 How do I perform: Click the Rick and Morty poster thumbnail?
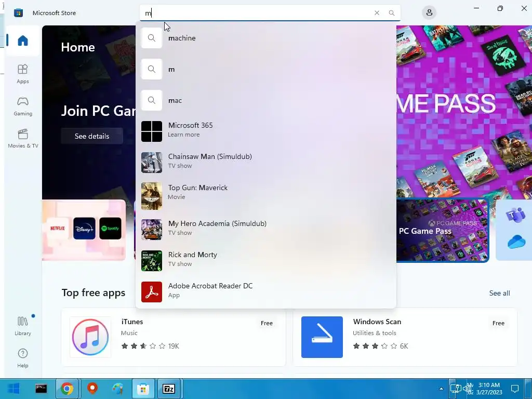(152, 261)
